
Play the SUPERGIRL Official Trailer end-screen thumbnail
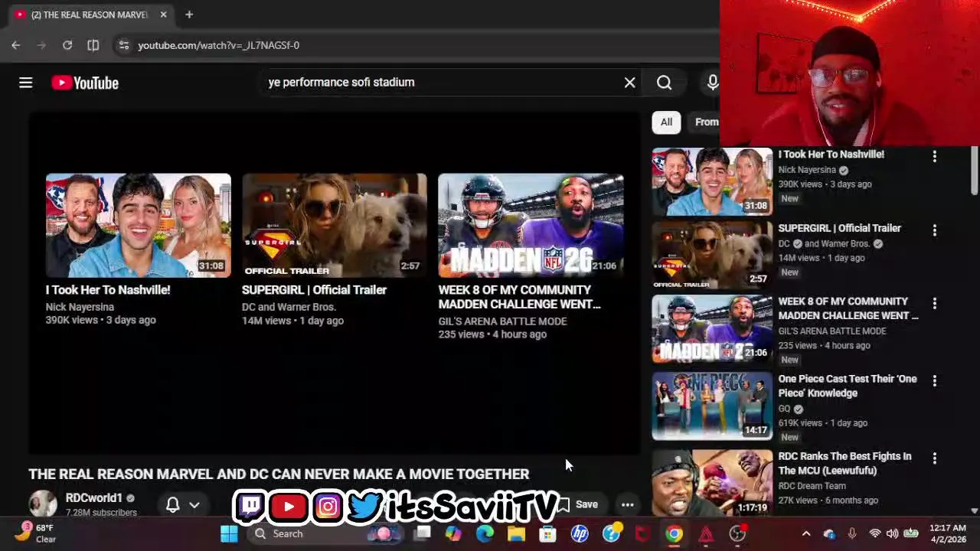click(x=335, y=225)
